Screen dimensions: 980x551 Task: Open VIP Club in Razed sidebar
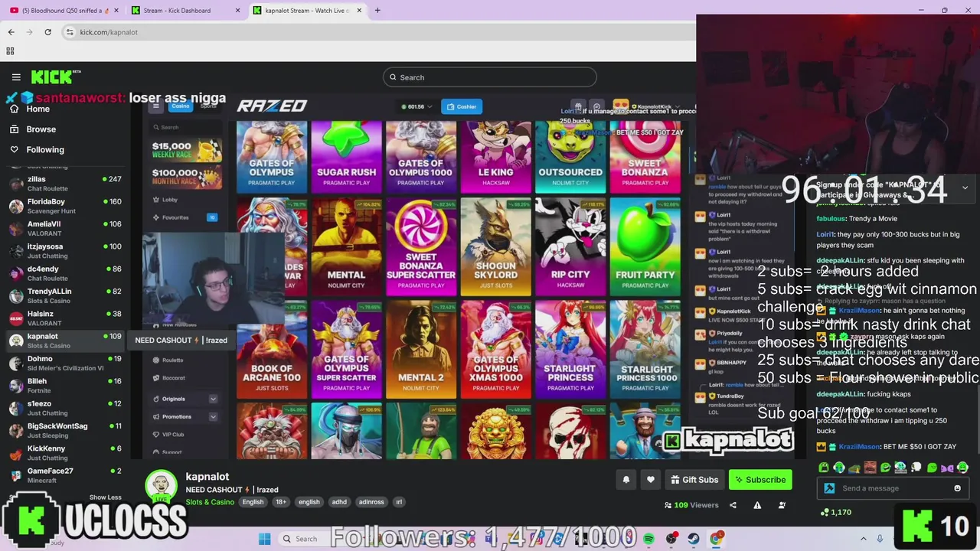[x=173, y=435]
